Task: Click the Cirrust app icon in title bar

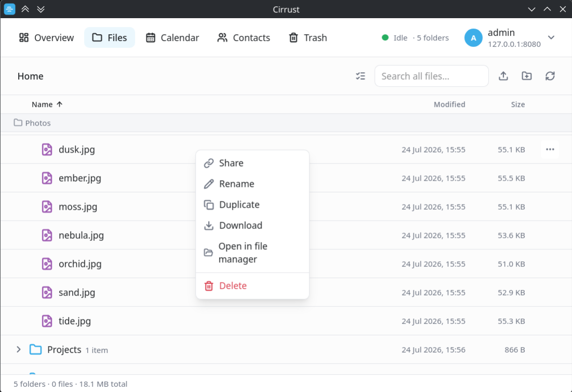Action: [9, 9]
